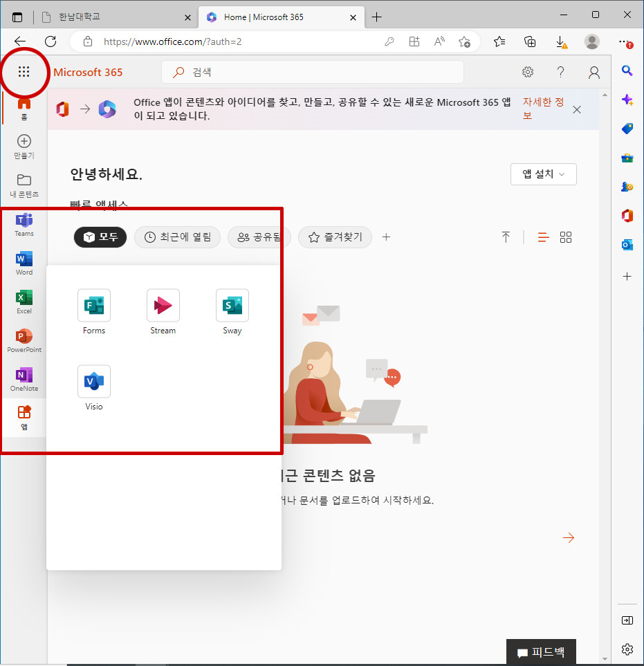644x666 pixels.
Task: Open Visio from the apps flyout
Action: (x=94, y=388)
